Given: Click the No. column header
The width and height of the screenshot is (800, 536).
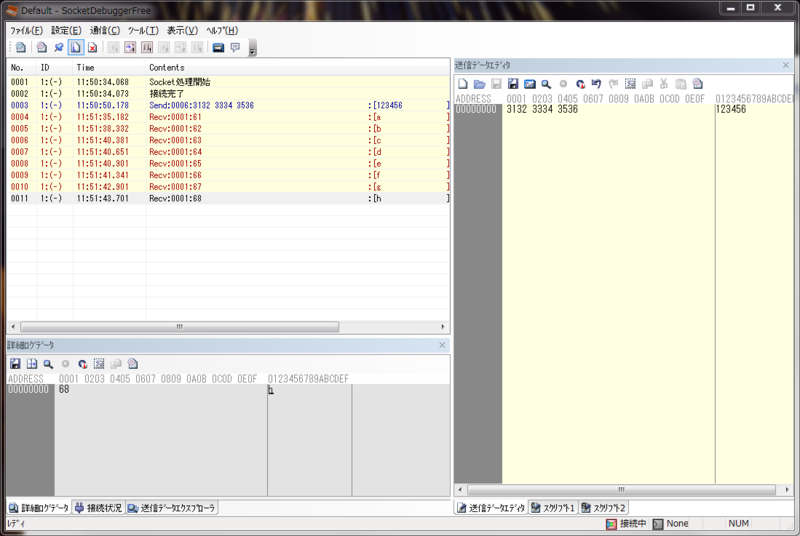Looking at the screenshot, I should (22, 67).
